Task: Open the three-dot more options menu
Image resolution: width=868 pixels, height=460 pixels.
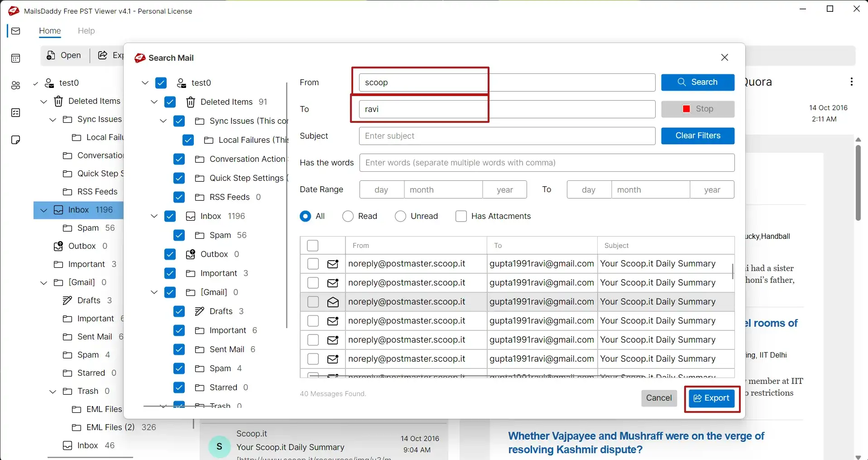Action: (x=851, y=82)
